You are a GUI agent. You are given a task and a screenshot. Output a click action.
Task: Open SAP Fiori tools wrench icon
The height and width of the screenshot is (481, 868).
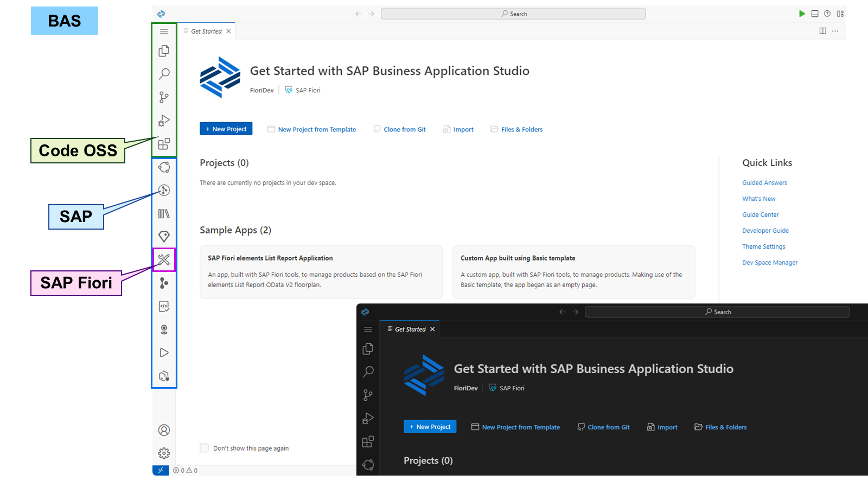coord(164,260)
